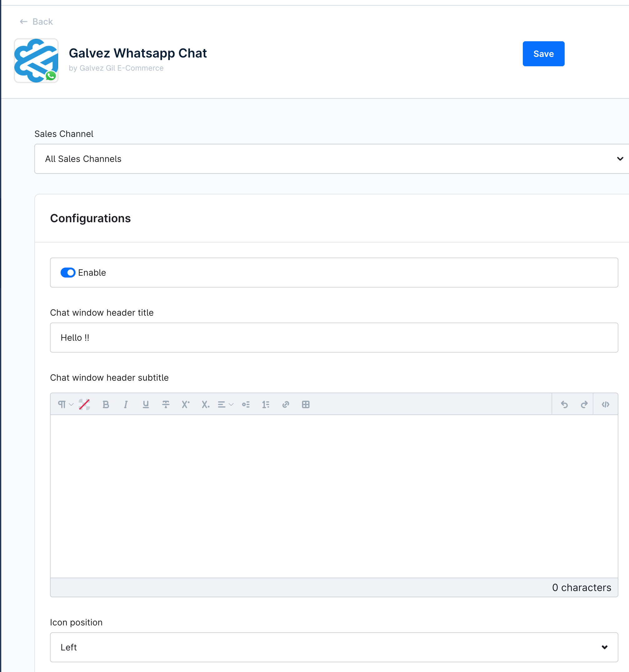This screenshot has width=629, height=672.
Task: Toggle bold formatting in subtitle editor
Action: pyautogui.click(x=106, y=404)
